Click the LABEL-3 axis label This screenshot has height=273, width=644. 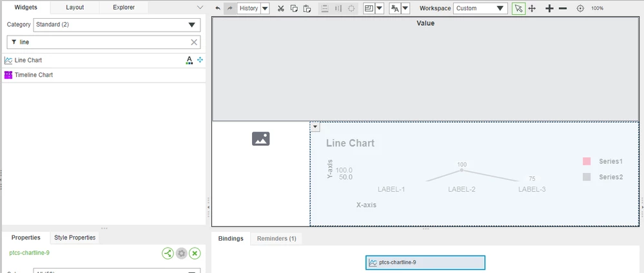tap(532, 190)
